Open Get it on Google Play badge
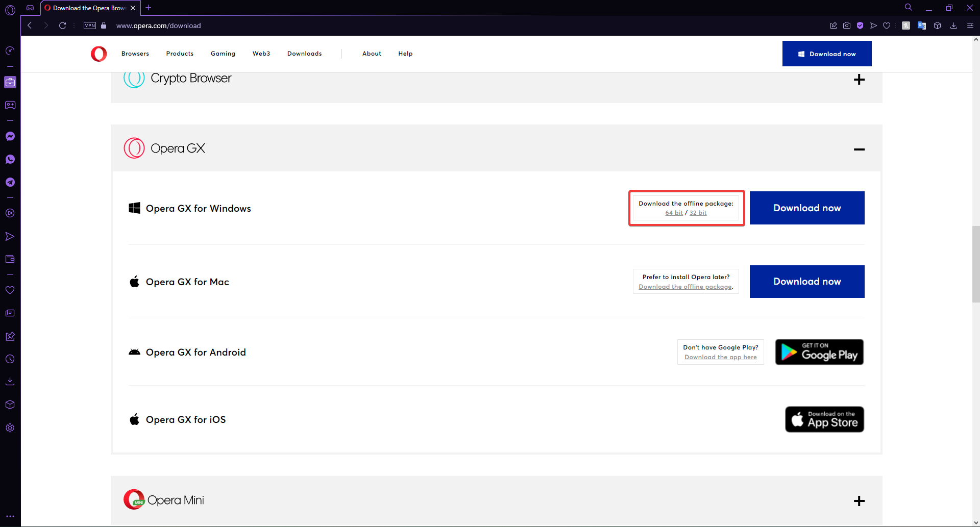This screenshot has height=527, width=980. click(819, 352)
